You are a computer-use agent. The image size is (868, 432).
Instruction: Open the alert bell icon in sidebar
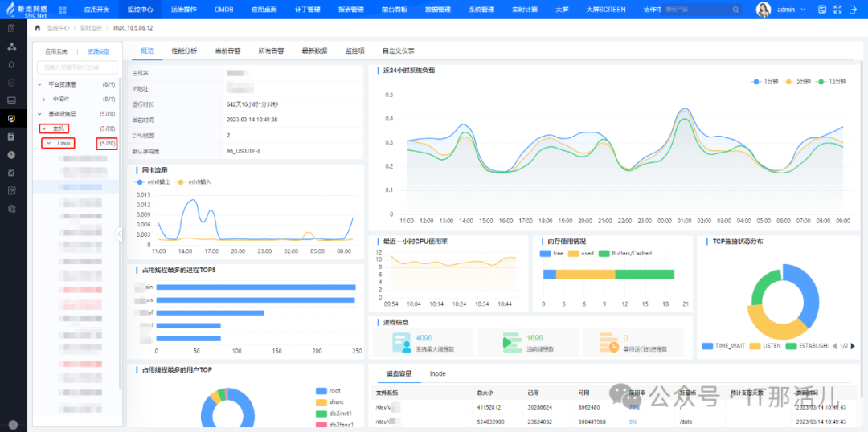tap(11, 64)
